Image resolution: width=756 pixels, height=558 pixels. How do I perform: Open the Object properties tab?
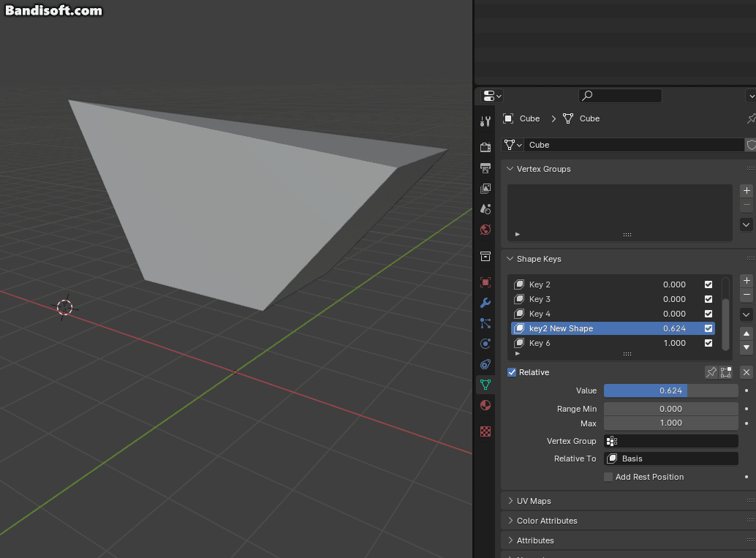(485, 282)
